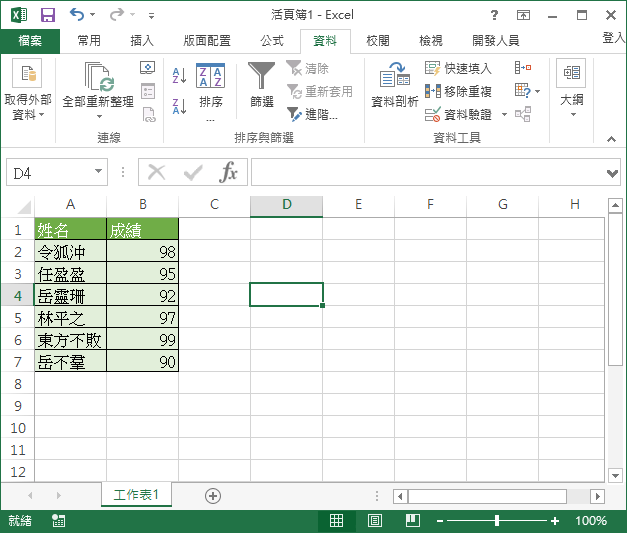Click the zoom slider handle

pyautogui.click(x=497, y=521)
